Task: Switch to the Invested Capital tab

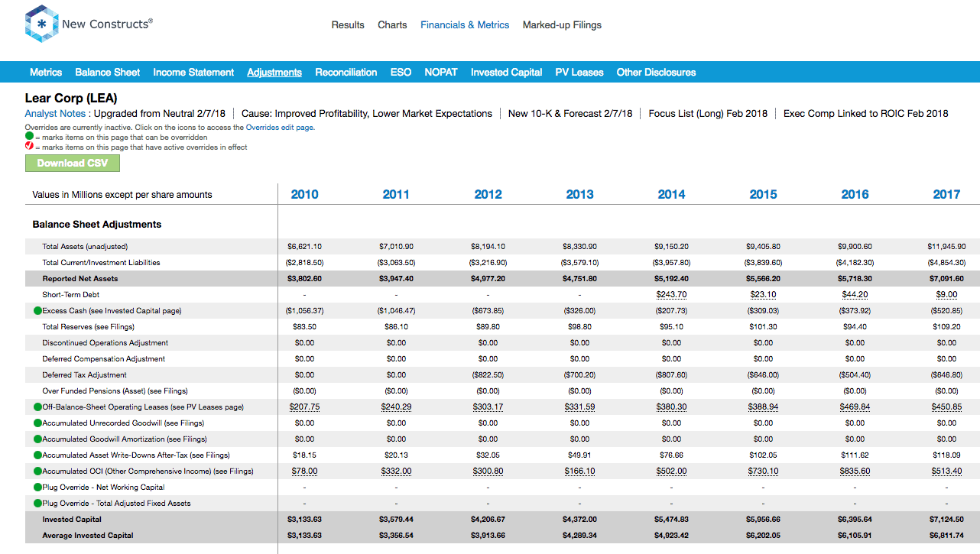Action: (507, 73)
